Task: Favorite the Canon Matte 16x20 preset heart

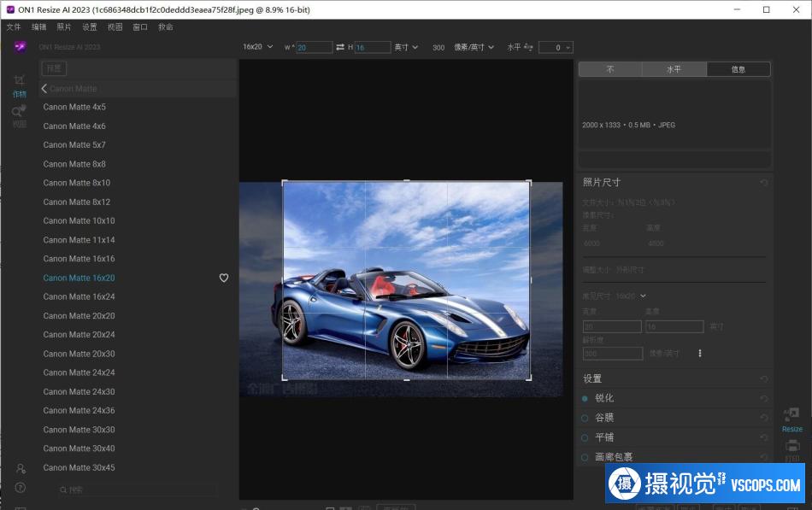Action: tap(224, 278)
